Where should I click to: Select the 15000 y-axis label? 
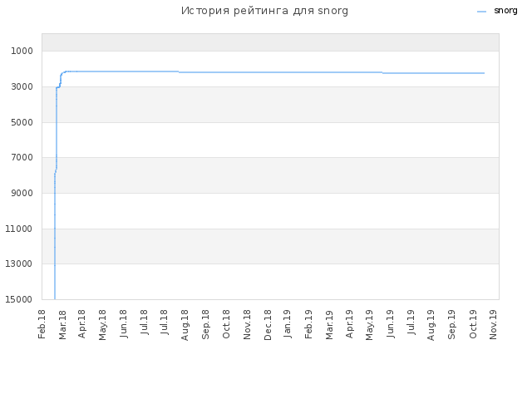click(19, 299)
